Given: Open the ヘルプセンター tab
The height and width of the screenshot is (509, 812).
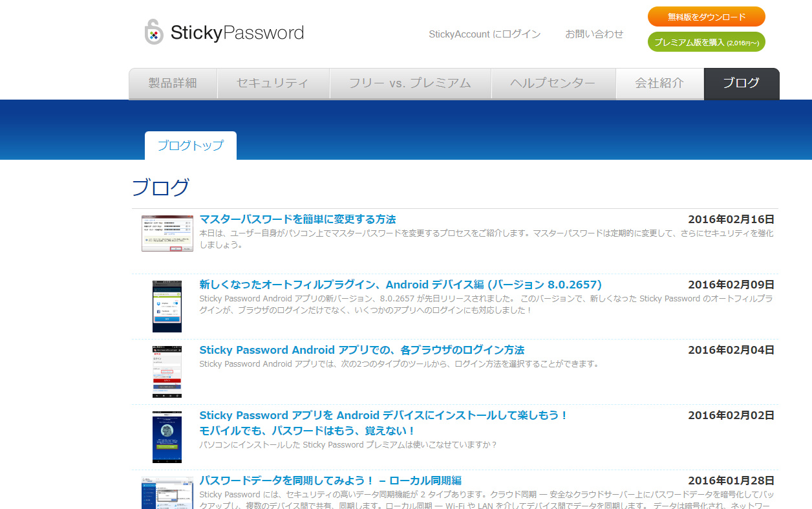Looking at the screenshot, I should 553,83.
